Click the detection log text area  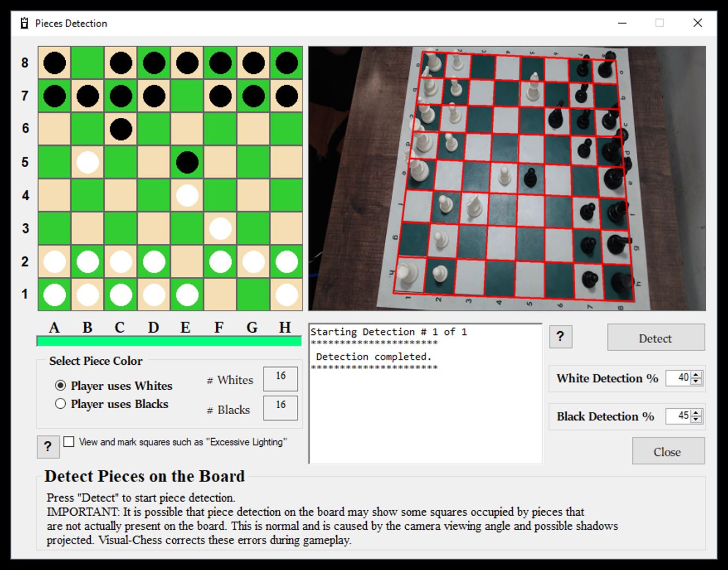coord(425,394)
